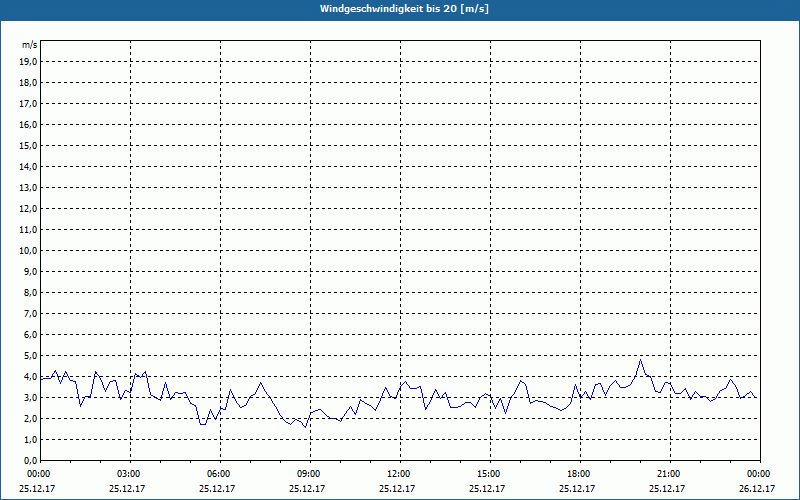Click the 5,0 y-axis label
This screenshot has height=500, width=800.
(30, 356)
